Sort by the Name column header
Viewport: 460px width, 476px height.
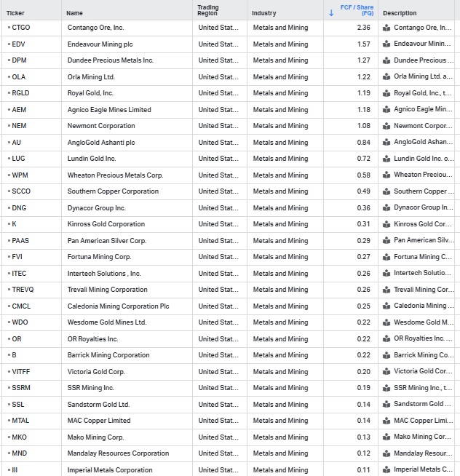coord(74,13)
